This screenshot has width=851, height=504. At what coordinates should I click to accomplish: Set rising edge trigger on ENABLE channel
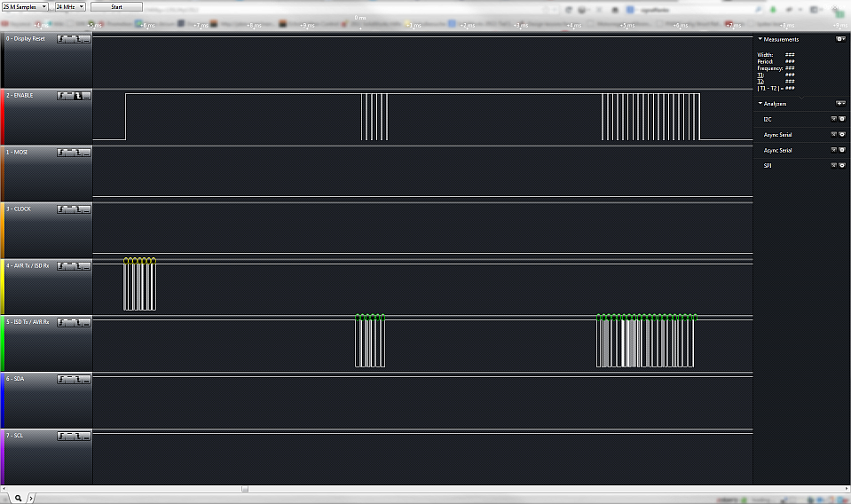61,96
